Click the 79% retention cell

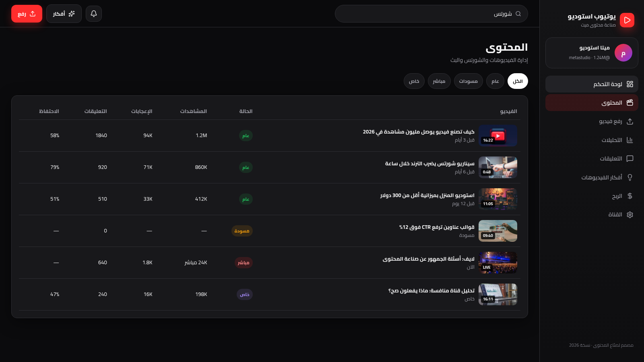(x=55, y=167)
